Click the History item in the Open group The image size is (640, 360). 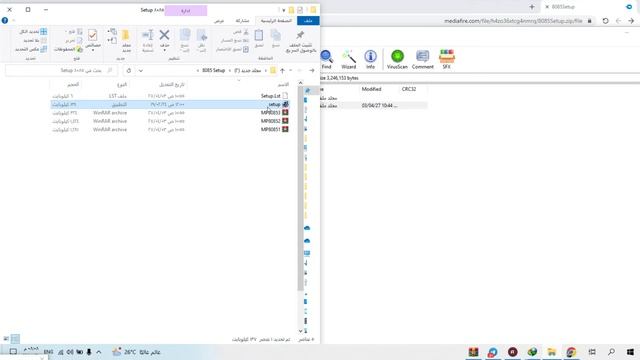point(68,49)
